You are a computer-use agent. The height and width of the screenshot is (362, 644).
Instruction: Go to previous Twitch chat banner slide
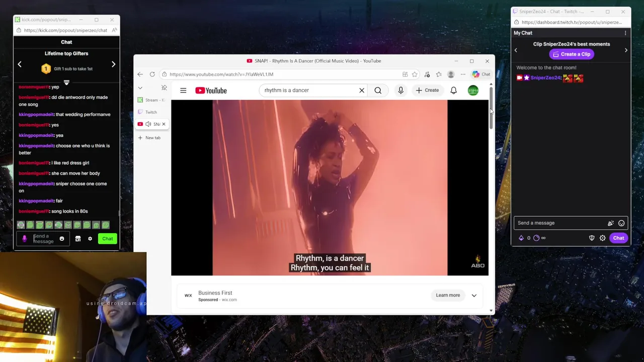[516, 50]
